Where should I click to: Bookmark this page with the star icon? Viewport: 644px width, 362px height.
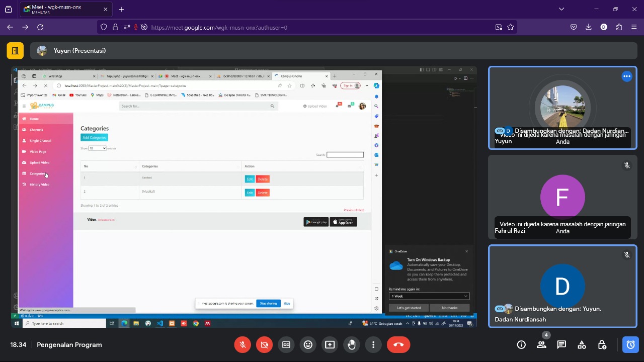point(511,27)
